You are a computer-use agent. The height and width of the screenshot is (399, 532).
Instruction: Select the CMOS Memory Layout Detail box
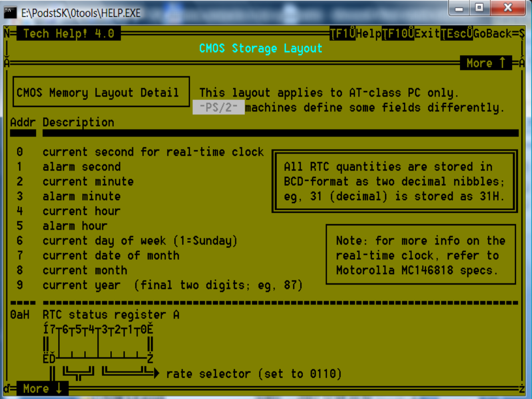pyautogui.click(x=101, y=92)
